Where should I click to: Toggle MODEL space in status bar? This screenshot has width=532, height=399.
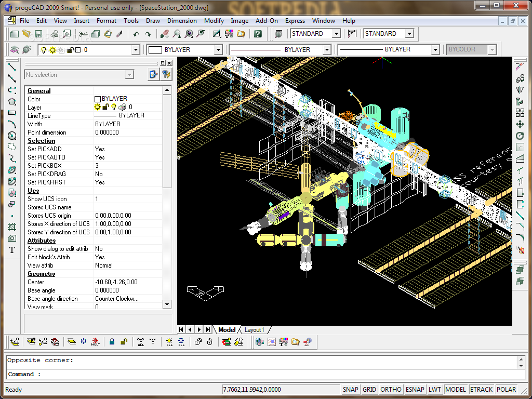pos(456,390)
